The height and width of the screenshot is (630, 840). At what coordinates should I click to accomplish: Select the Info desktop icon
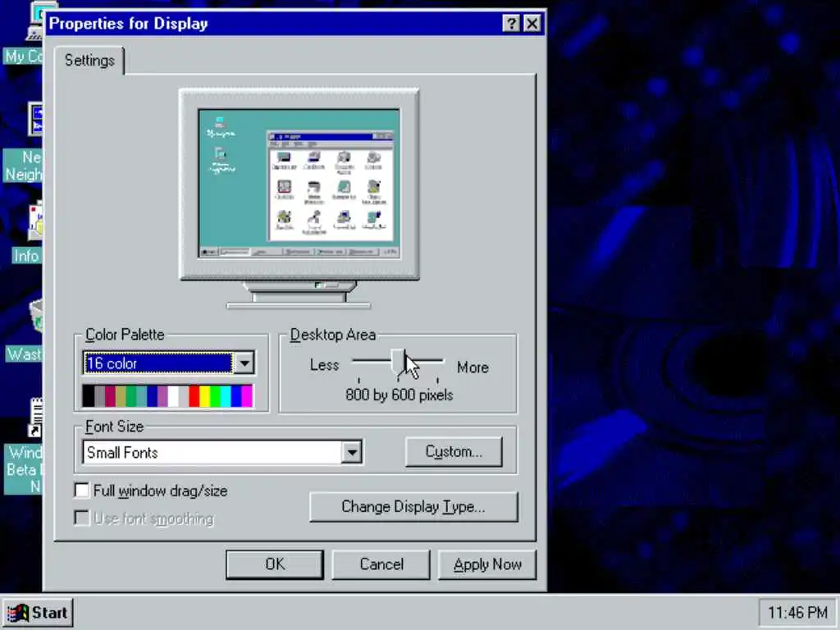(x=28, y=232)
